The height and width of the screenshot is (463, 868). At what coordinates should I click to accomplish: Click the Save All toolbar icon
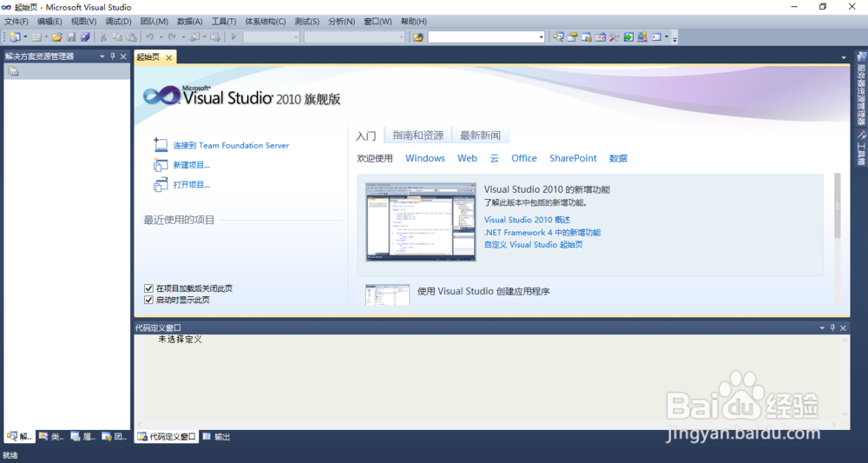85,37
